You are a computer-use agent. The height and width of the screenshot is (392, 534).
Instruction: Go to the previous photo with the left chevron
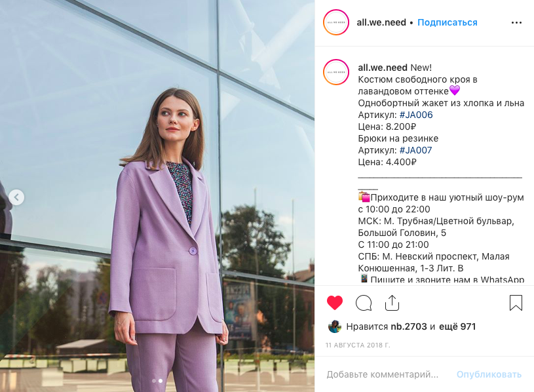click(x=16, y=197)
